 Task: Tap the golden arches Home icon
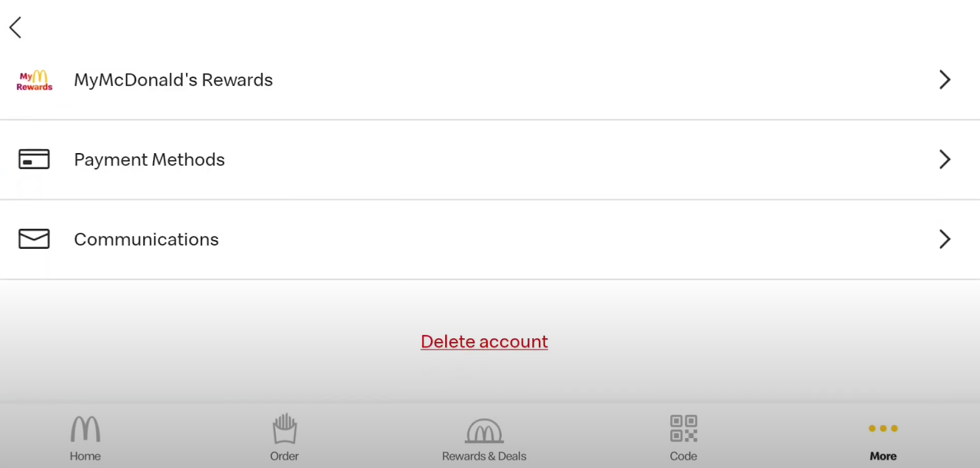click(85, 429)
